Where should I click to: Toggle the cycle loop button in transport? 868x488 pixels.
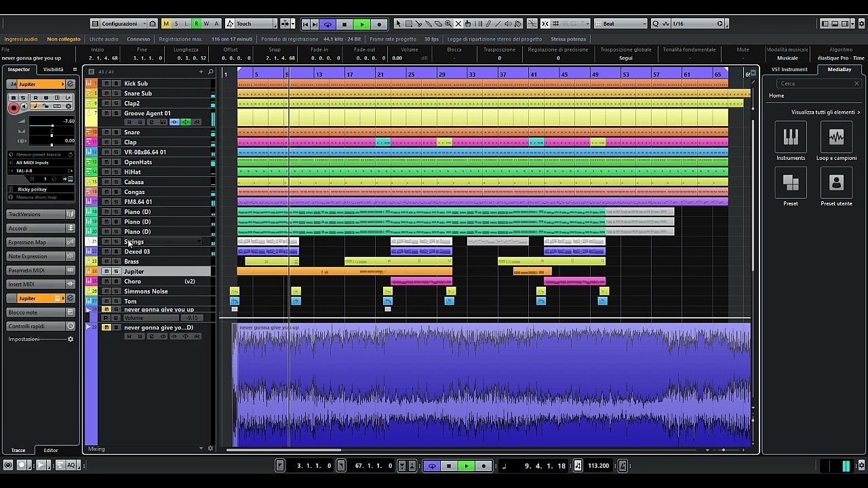point(328,24)
